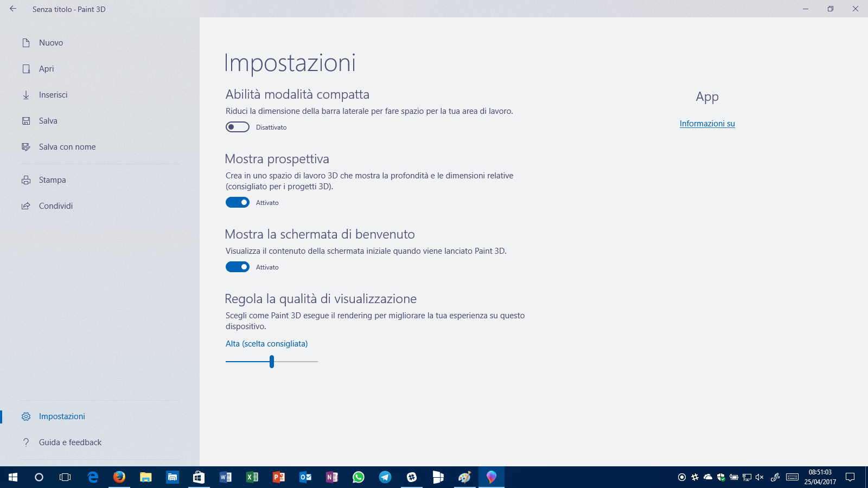Disable the welcome screen toggle

[238, 267]
